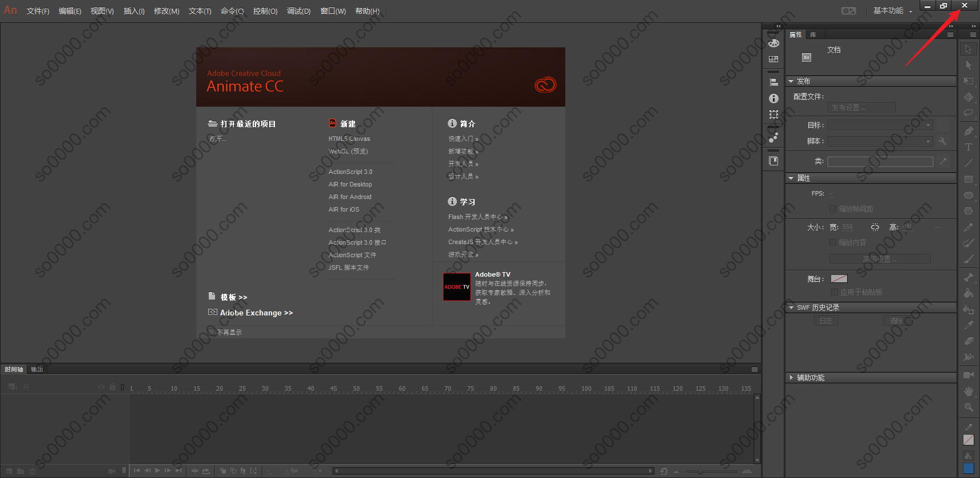
Task: Select the Line tool
Action: pyautogui.click(x=968, y=163)
